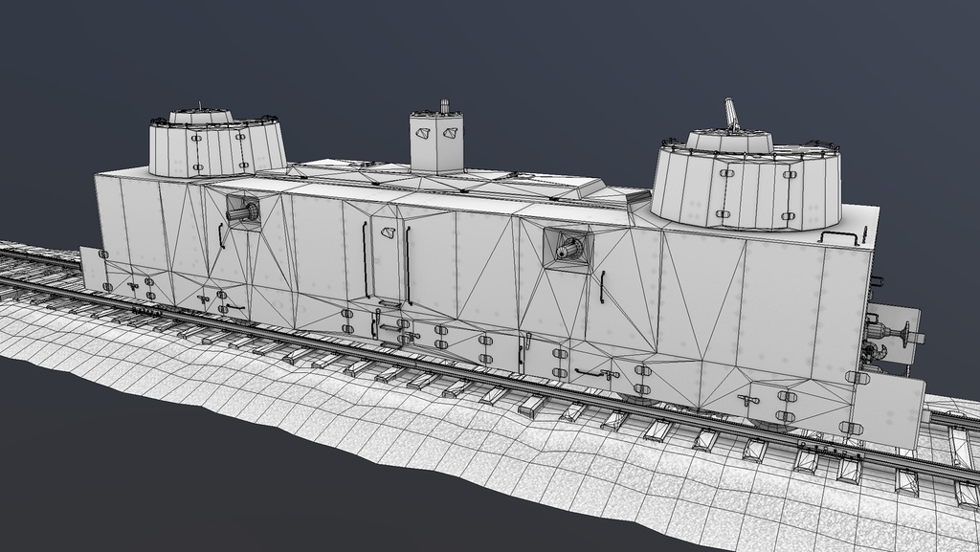Click the left machine gun port on the hull
Image resolution: width=980 pixels, height=552 pixels.
tap(244, 212)
